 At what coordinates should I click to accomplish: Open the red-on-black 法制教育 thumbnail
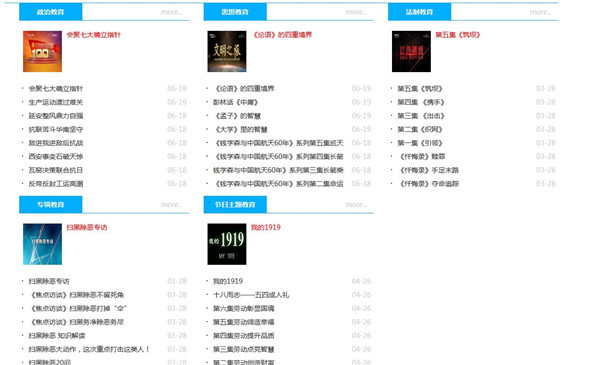411,51
